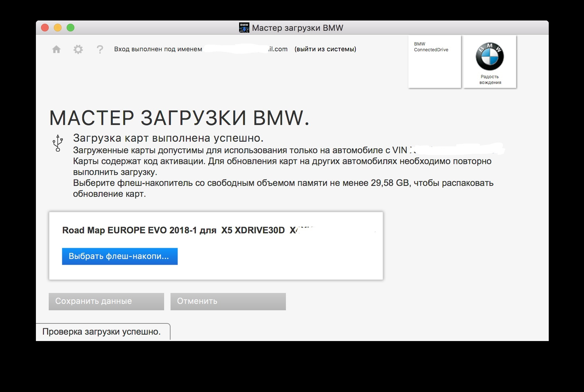Open settings via the gear icon
The height and width of the screenshot is (392, 584).
78,49
